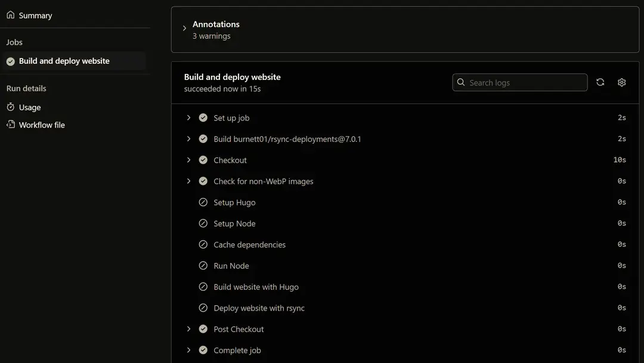The width and height of the screenshot is (644, 363).
Task: Open the Usage link
Action: click(30, 108)
